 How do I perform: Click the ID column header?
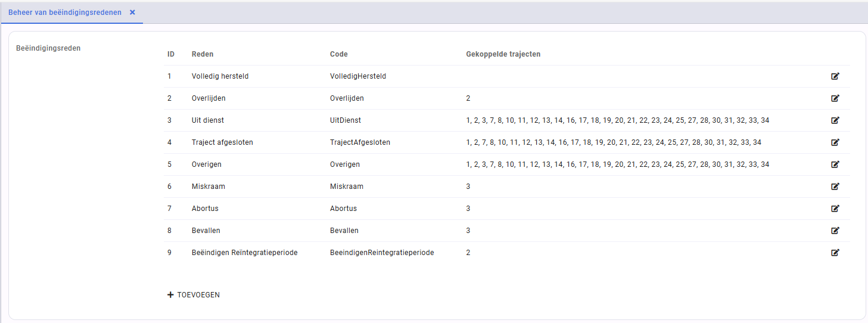tap(171, 54)
